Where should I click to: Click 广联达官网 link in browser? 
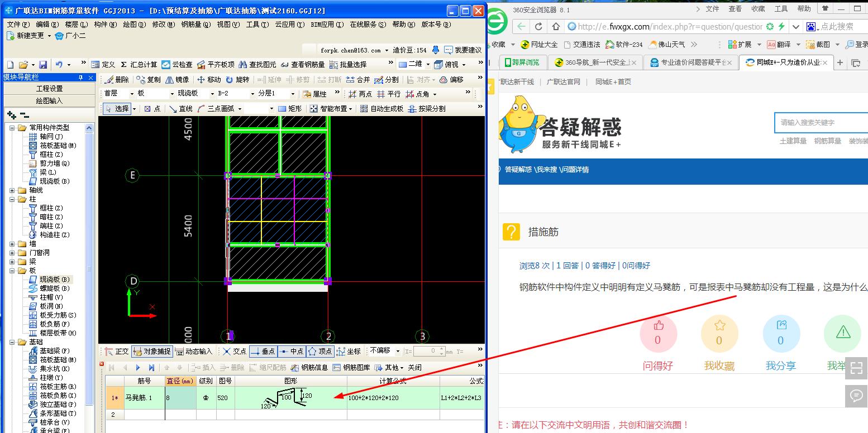pos(563,82)
